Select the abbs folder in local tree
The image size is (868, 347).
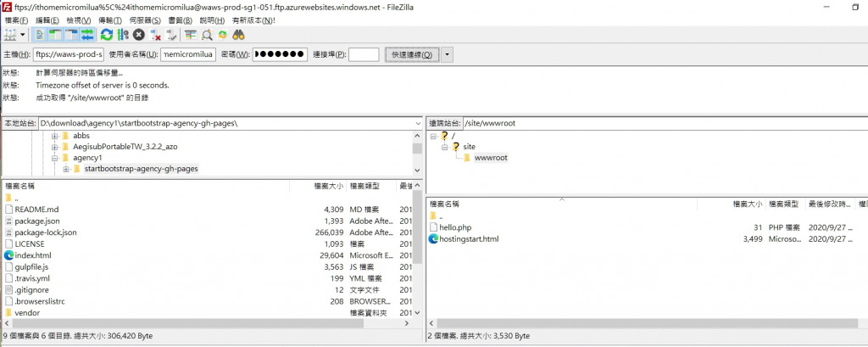(81, 136)
